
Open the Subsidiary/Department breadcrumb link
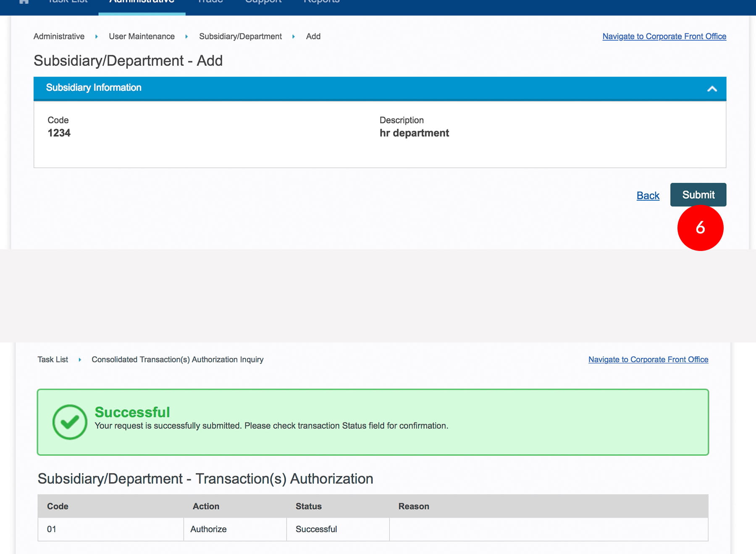pyautogui.click(x=240, y=37)
